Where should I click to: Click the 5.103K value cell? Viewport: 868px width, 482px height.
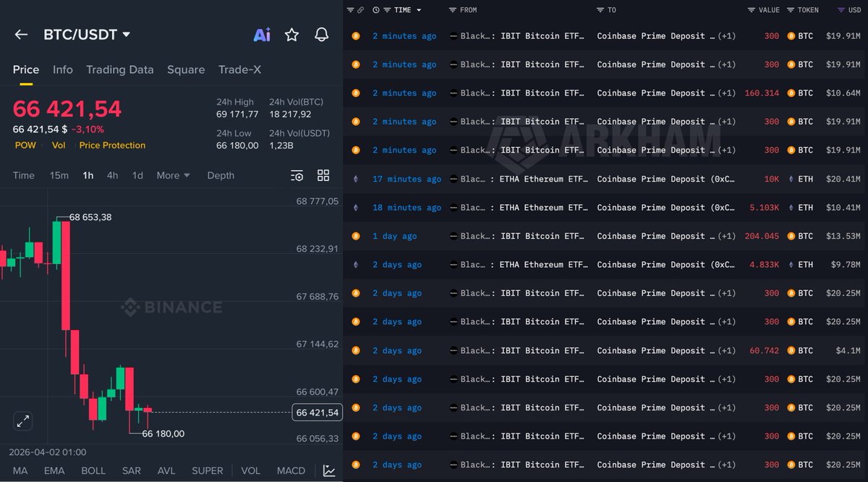(x=765, y=208)
